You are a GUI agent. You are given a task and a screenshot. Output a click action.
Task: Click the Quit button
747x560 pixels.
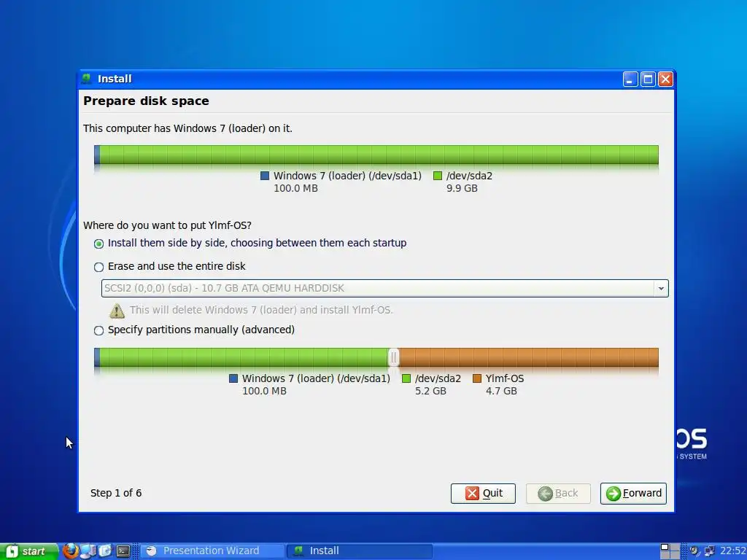tap(483, 494)
